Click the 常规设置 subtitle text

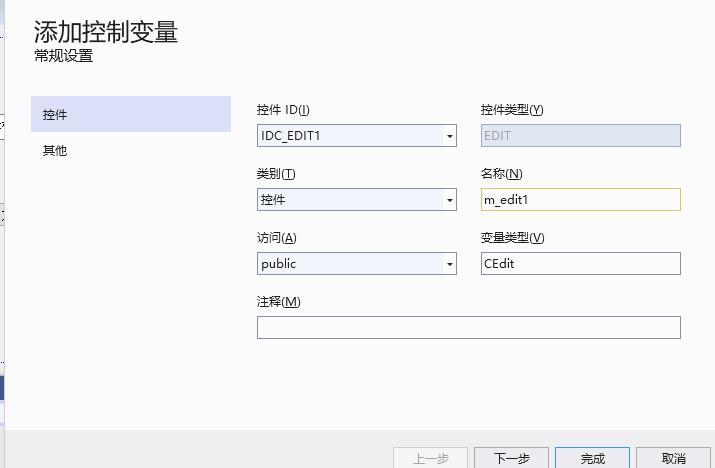tap(64, 56)
